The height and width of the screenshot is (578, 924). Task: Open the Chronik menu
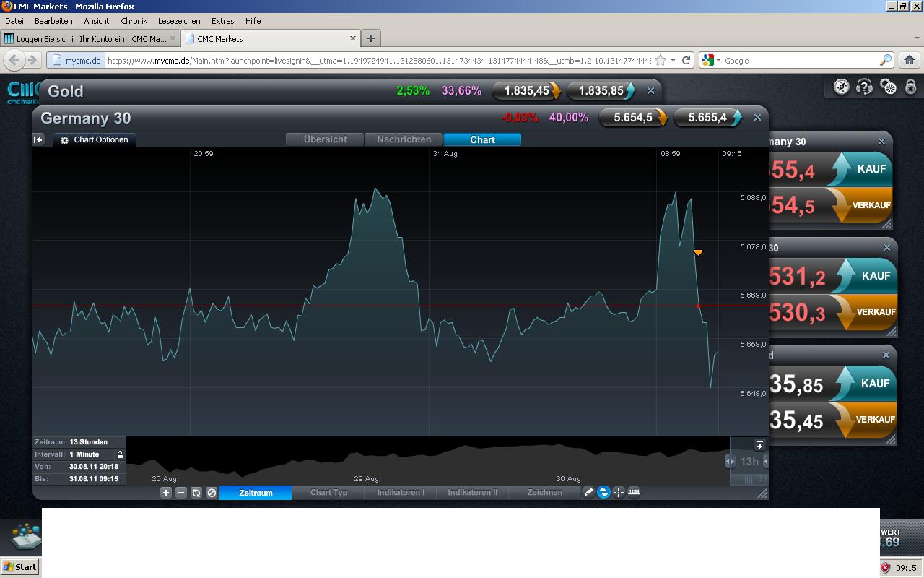click(x=134, y=21)
